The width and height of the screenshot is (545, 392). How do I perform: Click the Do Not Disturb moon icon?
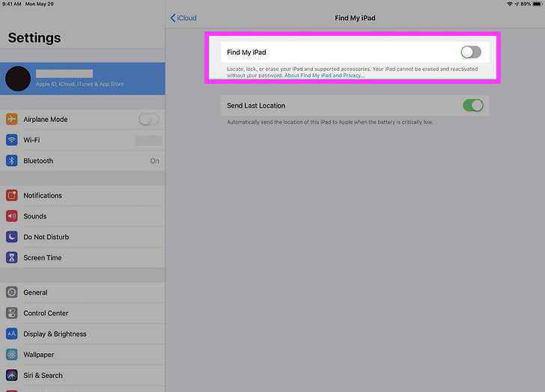pos(12,237)
